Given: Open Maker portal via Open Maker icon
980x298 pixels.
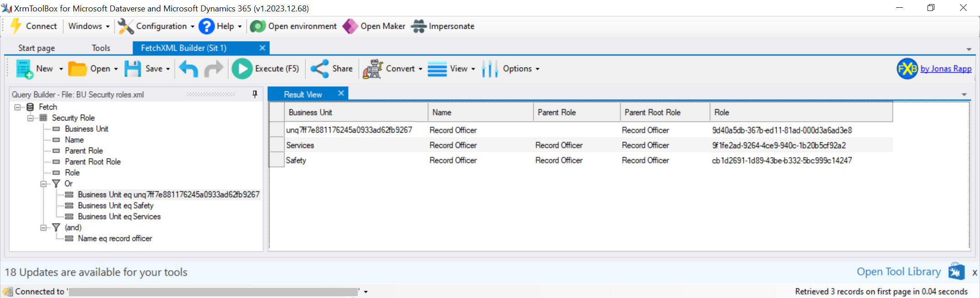Looking at the screenshot, I should point(350,26).
